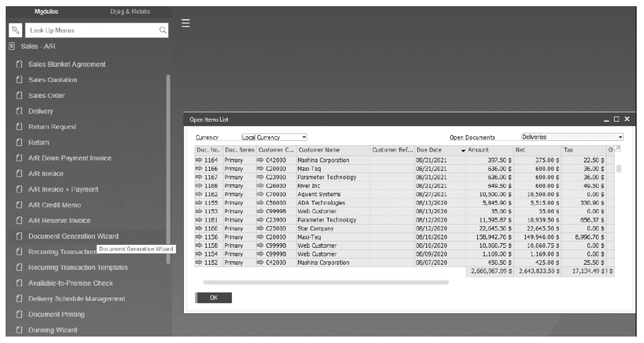This screenshot has height=343, width=644.
Task: Open the Deliveries dropdown under Open Documents
Action: tap(621, 137)
